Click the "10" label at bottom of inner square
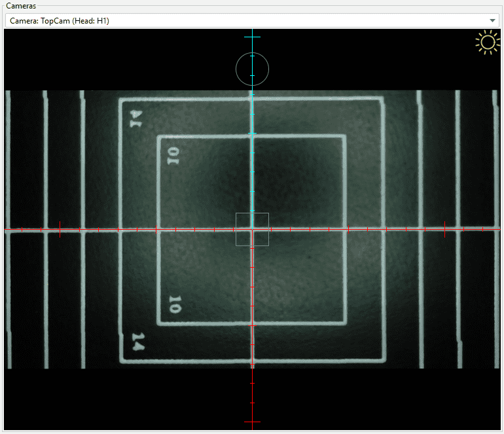The height and width of the screenshot is (434, 504). [174, 304]
